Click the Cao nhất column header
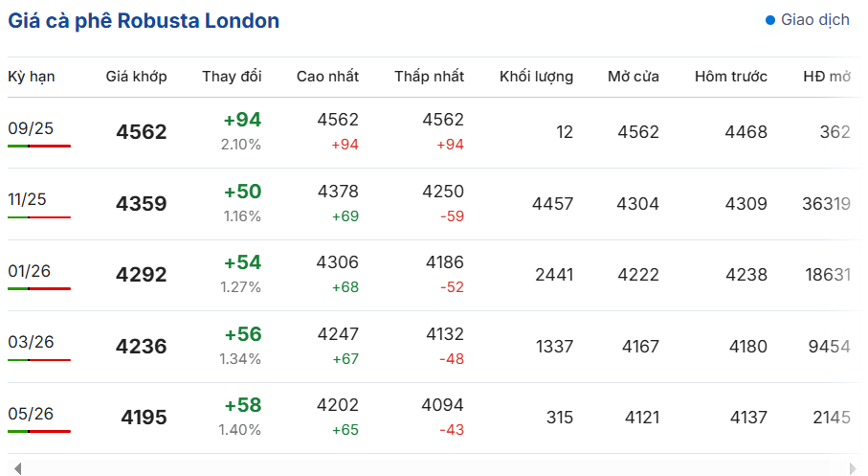 point(327,77)
